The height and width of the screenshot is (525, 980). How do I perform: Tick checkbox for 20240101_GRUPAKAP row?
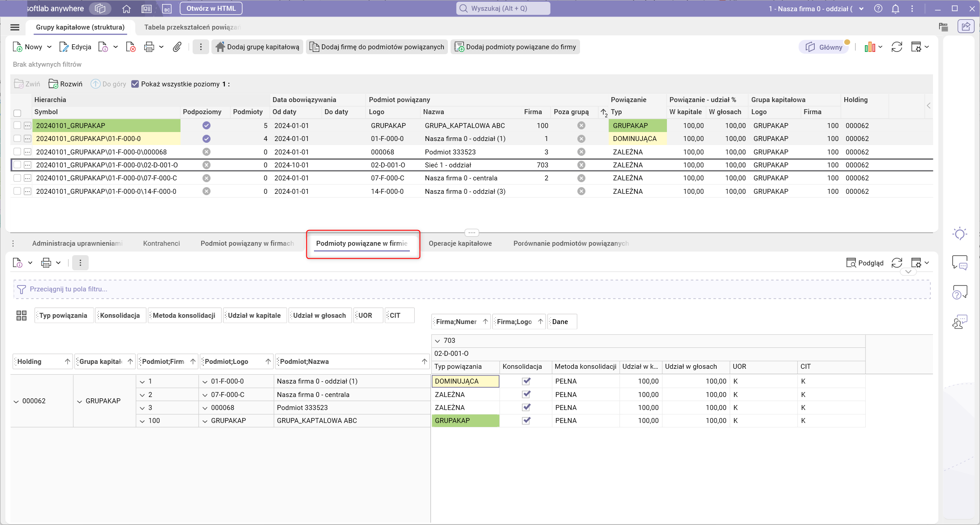(17, 126)
